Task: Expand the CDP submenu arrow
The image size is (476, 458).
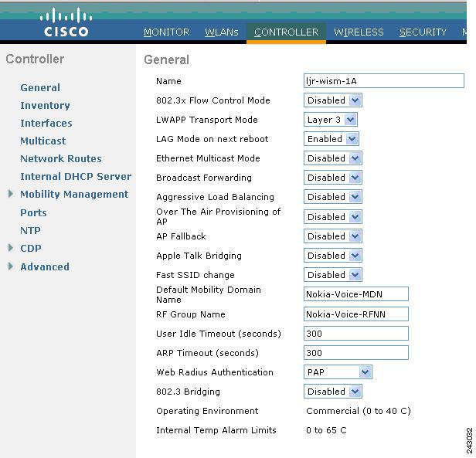Action: pos(11,248)
